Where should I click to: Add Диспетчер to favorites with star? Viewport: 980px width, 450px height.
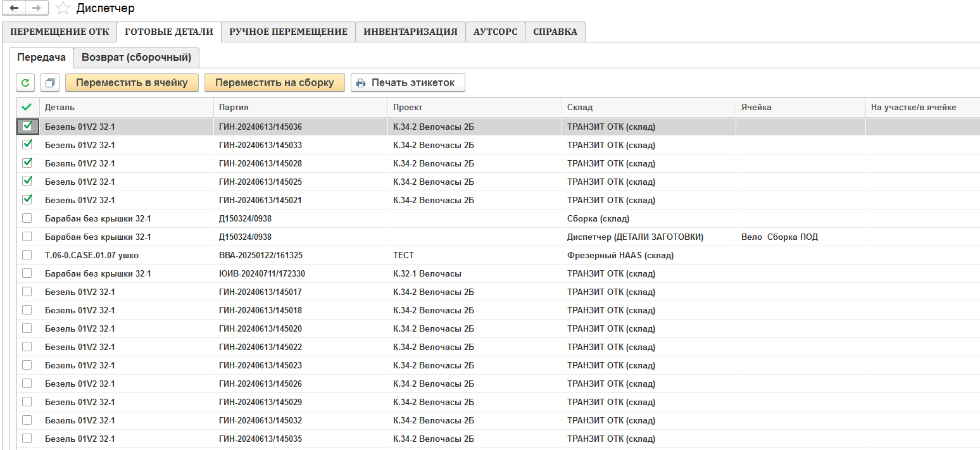click(63, 8)
